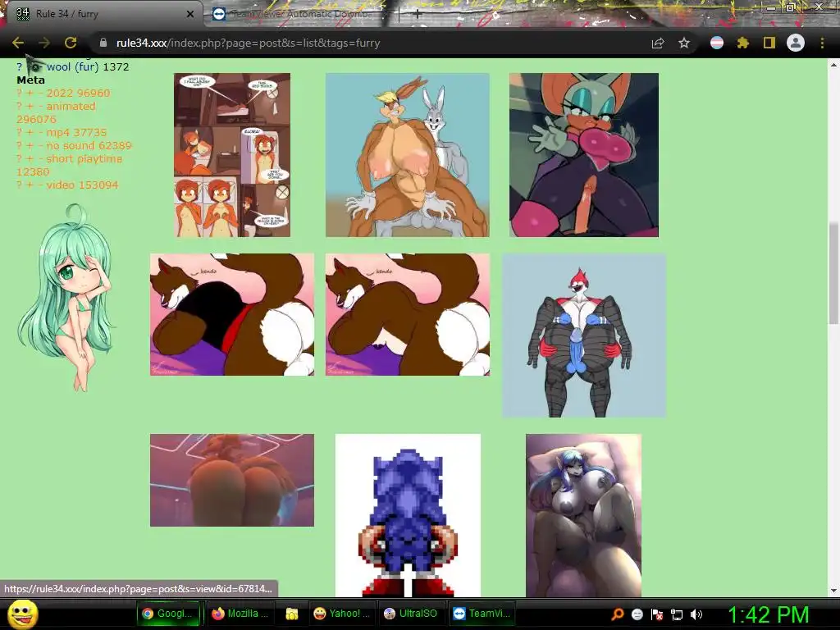Click the comic-panel thumbnail in first row

[x=232, y=155]
